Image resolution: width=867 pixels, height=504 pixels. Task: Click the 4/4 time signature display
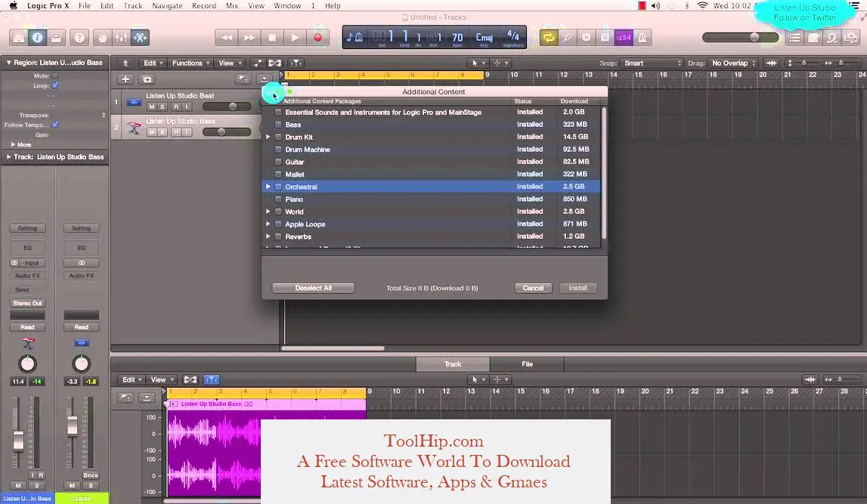pos(513,38)
